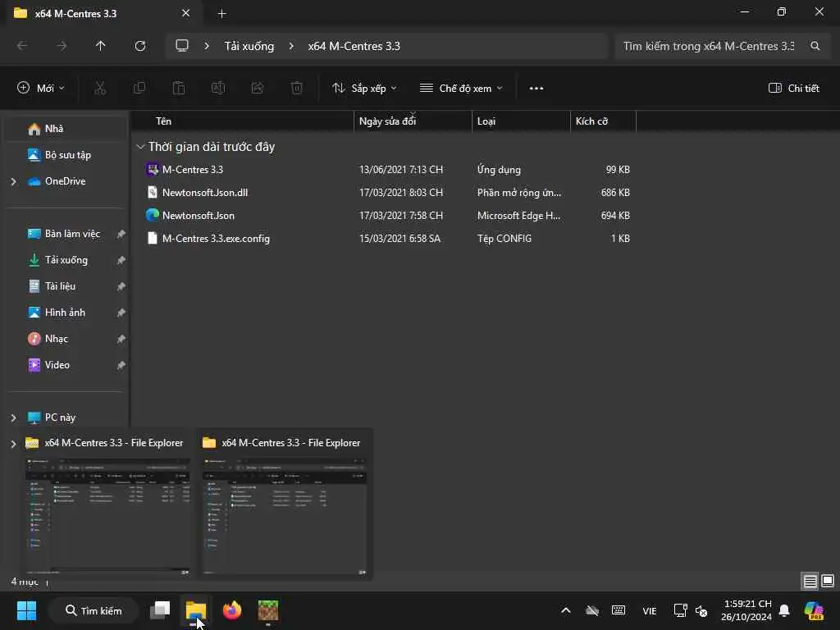Open Hình ảnh in the sidebar

(x=66, y=313)
